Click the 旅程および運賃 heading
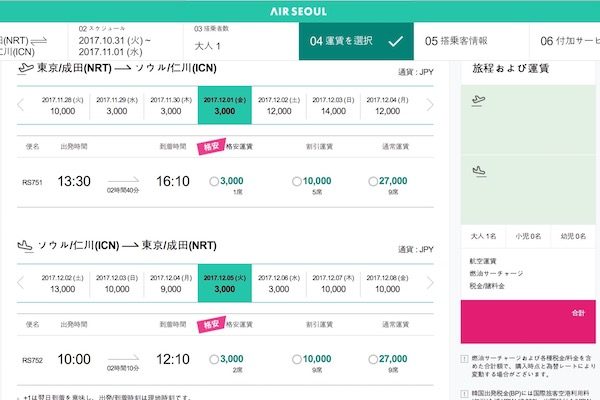Screen dimensions: 600x400 click(x=511, y=69)
